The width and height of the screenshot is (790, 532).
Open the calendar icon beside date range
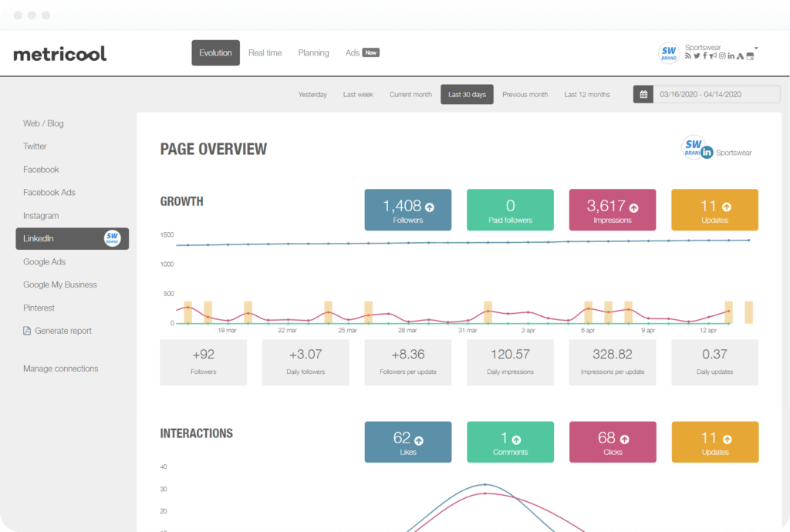click(x=643, y=95)
